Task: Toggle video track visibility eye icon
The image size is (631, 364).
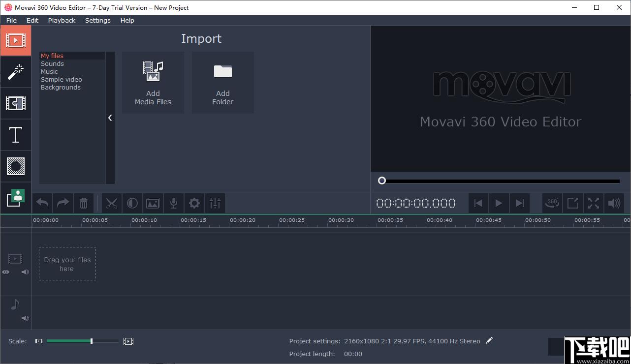Action: (x=6, y=272)
